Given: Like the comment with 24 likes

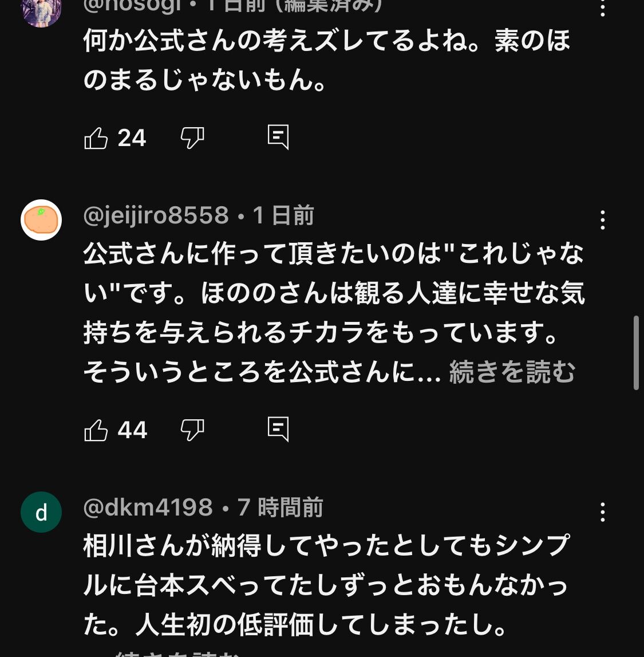Looking at the screenshot, I should click(x=96, y=138).
